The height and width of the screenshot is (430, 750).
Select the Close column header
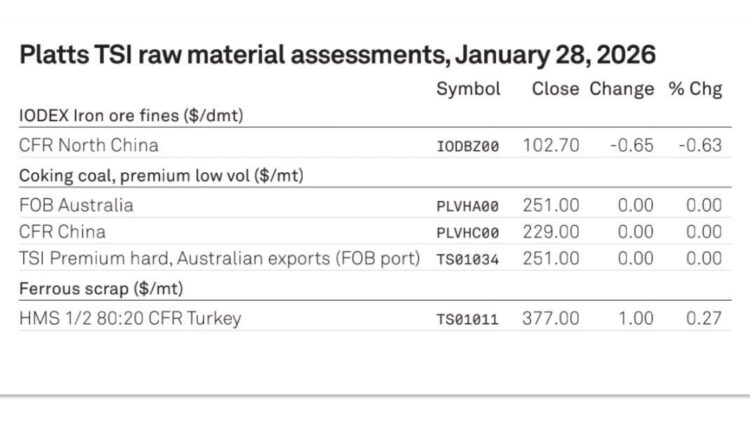(x=555, y=89)
